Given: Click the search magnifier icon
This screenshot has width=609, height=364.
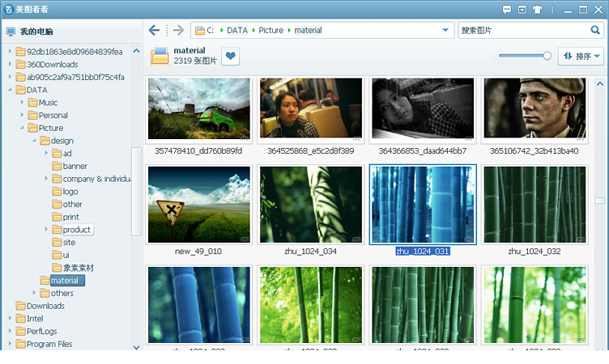Looking at the screenshot, I should coord(595,30).
